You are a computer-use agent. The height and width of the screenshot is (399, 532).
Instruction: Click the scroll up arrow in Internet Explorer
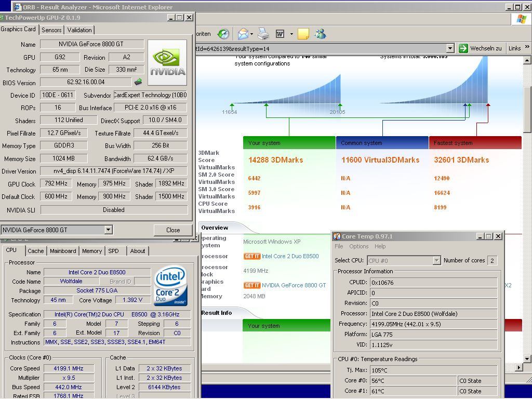point(527,60)
